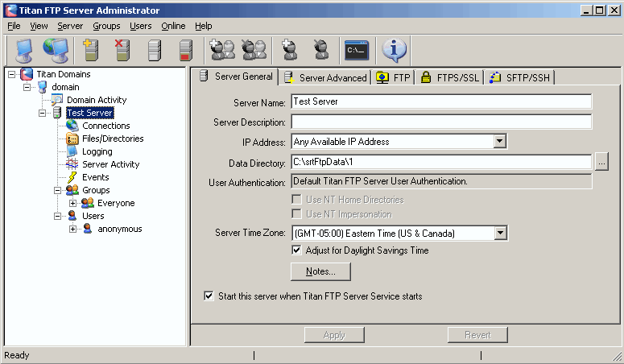The image size is (624, 364).
Task: Click the Test Server tree icon
Action: point(57,113)
